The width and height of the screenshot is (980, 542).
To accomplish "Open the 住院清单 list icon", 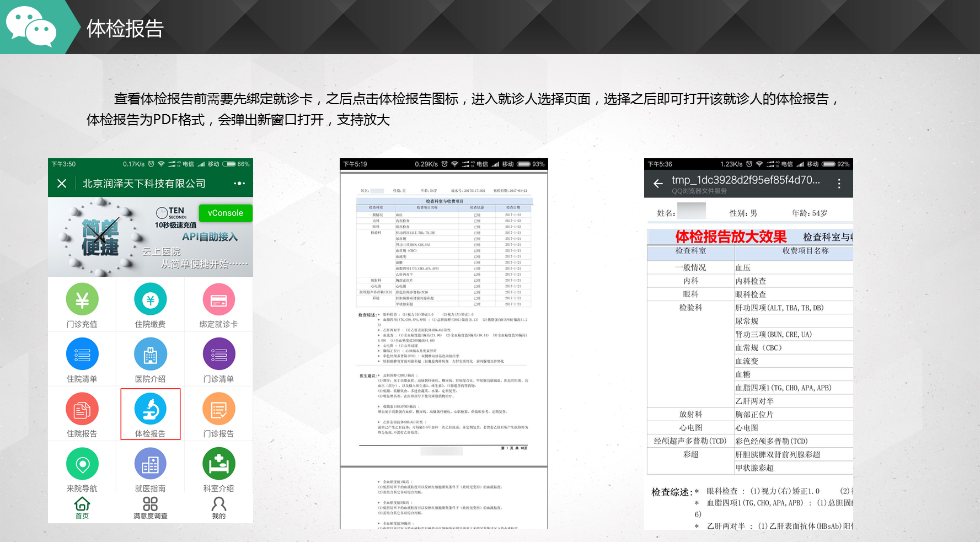I will 82,354.
